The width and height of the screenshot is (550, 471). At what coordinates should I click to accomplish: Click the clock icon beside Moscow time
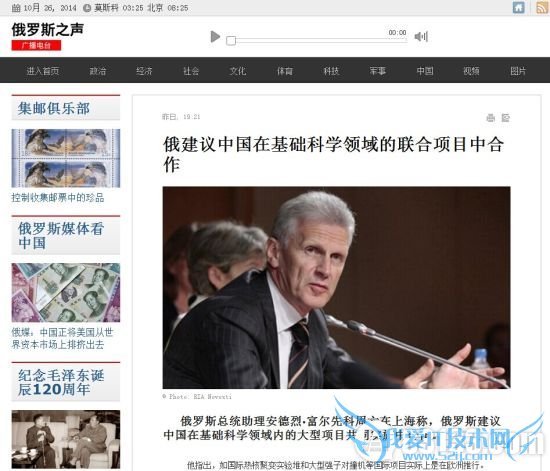(x=87, y=8)
